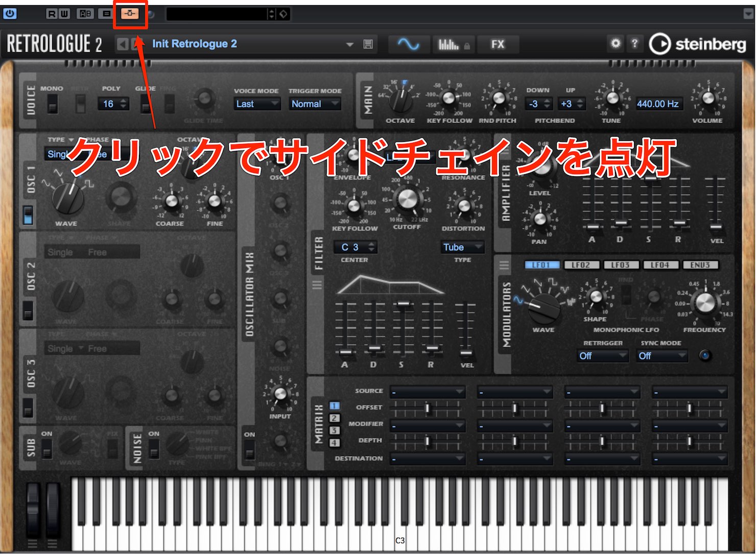Viewport: 756px width, 554px height.
Task: Click the filter KEY FOLLOW knob
Action: click(x=354, y=206)
